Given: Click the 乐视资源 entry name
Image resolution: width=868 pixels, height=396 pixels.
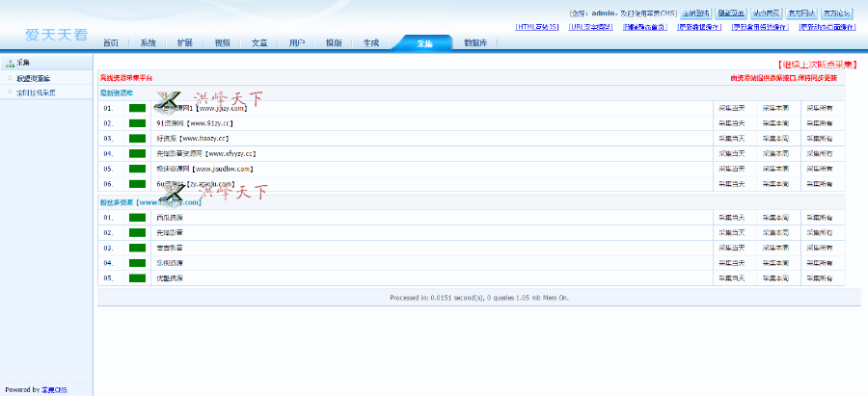Looking at the screenshot, I should 170,263.
